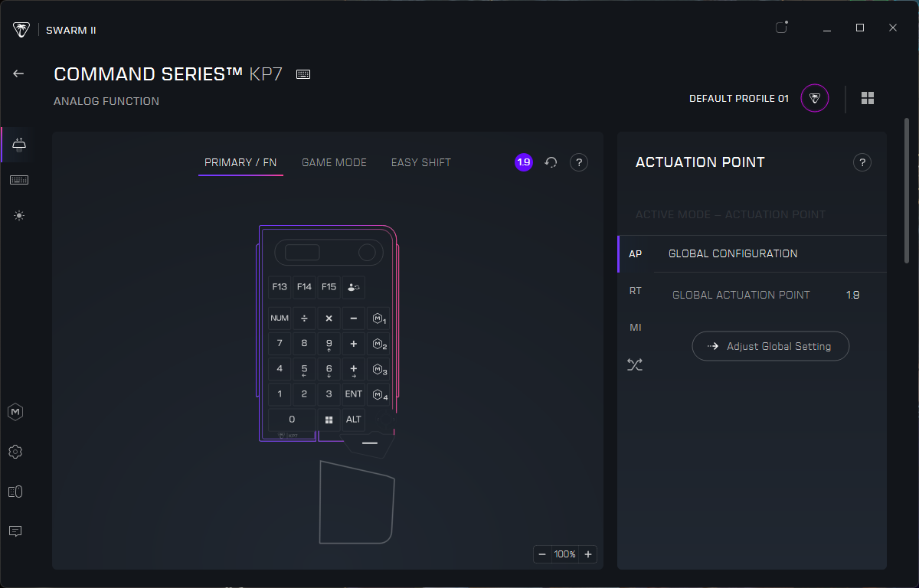Select the F15 key

(329, 287)
